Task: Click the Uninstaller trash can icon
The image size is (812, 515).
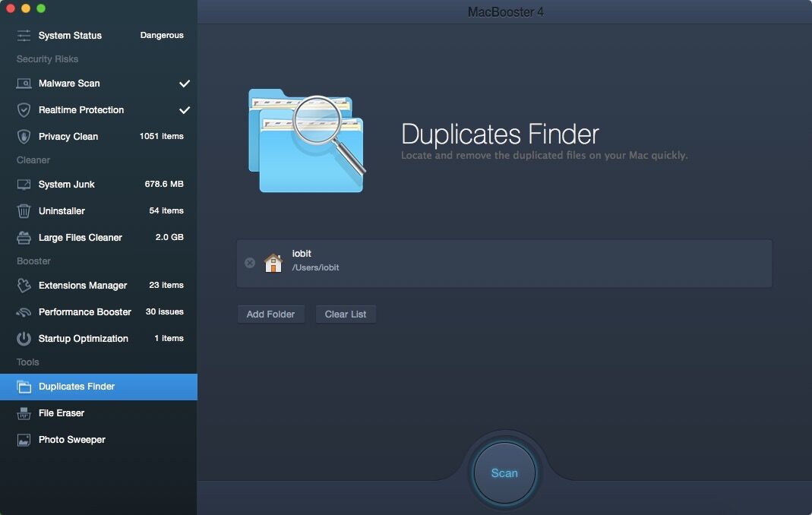Action: click(x=24, y=211)
